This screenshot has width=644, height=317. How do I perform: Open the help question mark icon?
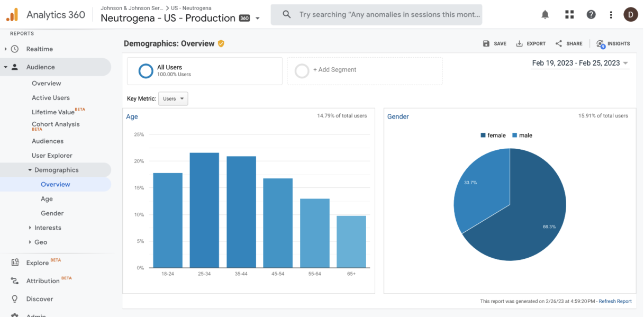click(591, 15)
